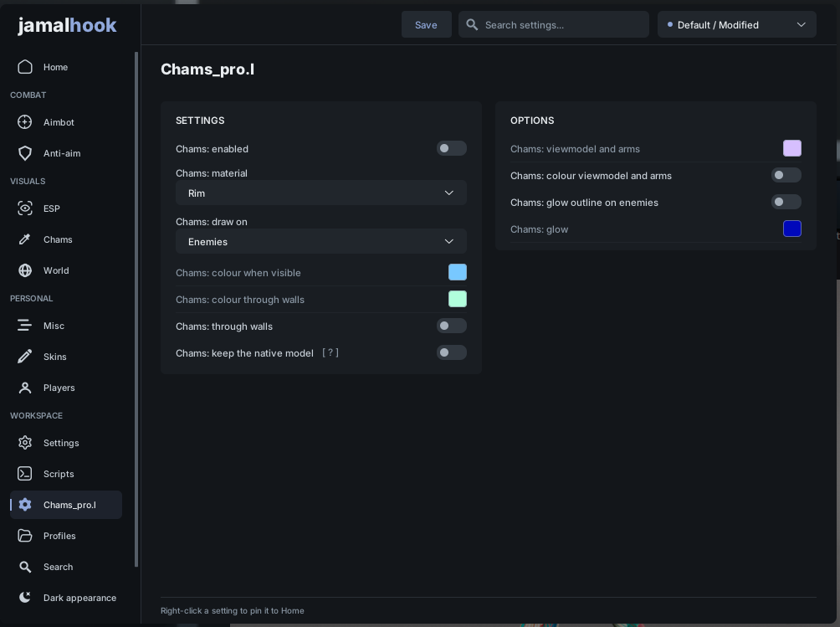The width and height of the screenshot is (840, 627).
Task: Click the Dark appearance moon icon
Action: [24, 598]
